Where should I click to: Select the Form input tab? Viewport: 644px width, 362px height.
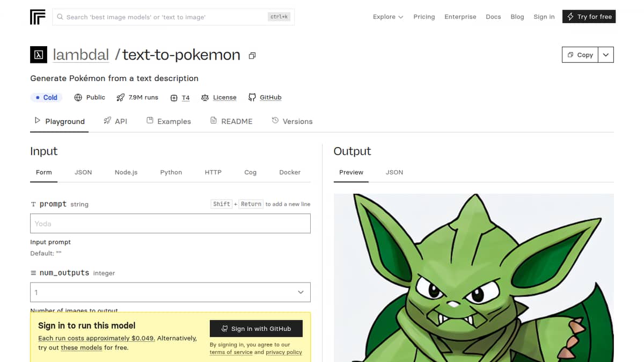click(x=44, y=172)
